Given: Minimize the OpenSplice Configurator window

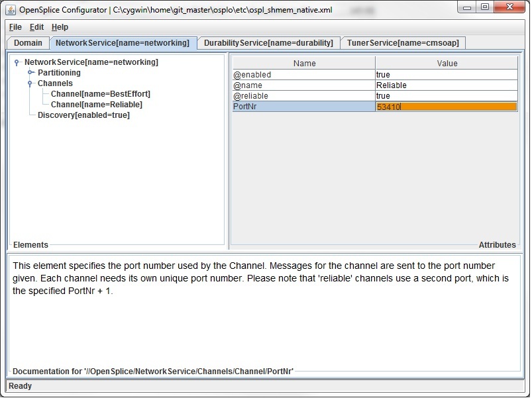Looking at the screenshot, I should [467, 7].
